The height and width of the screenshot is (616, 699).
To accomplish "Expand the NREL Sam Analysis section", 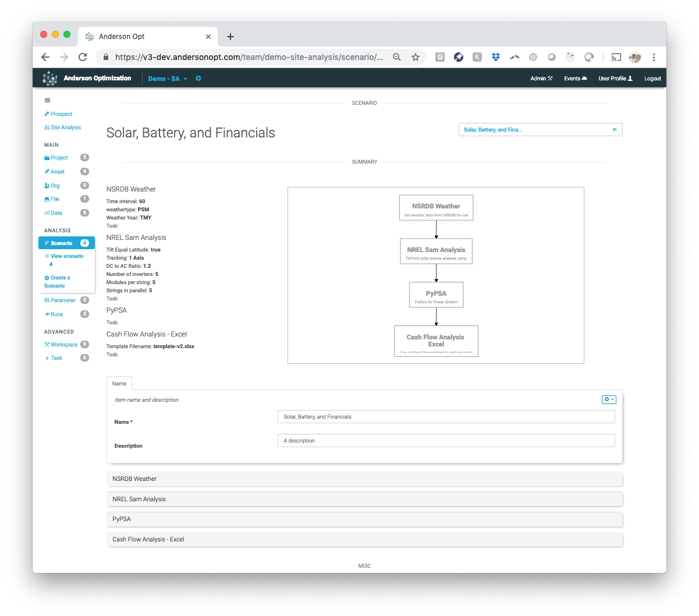I will click(x=364, y=499).
